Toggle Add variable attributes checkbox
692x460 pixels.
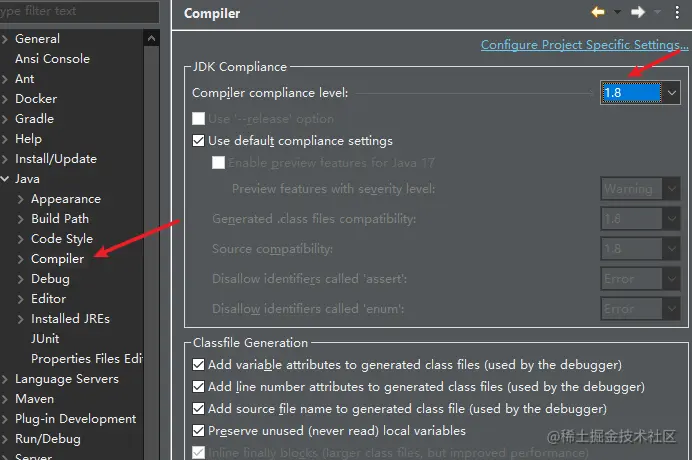click(x=199, y=365)
